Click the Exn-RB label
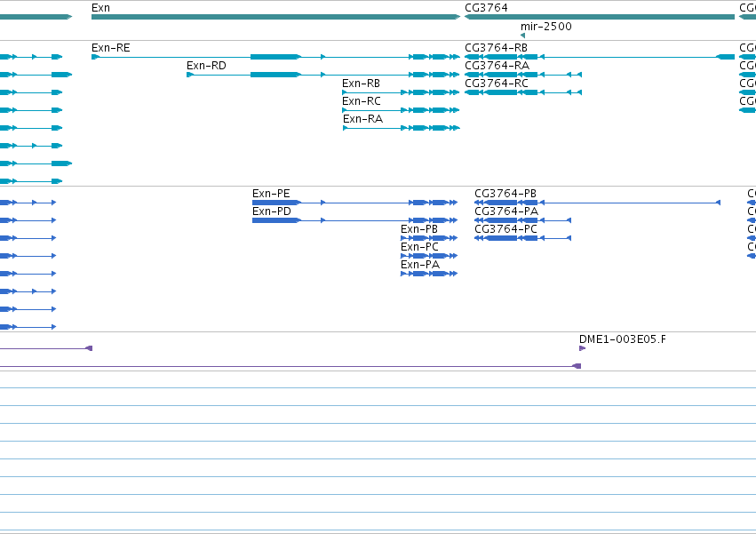The height and width of the screenshot is (534, 756). 361,84
